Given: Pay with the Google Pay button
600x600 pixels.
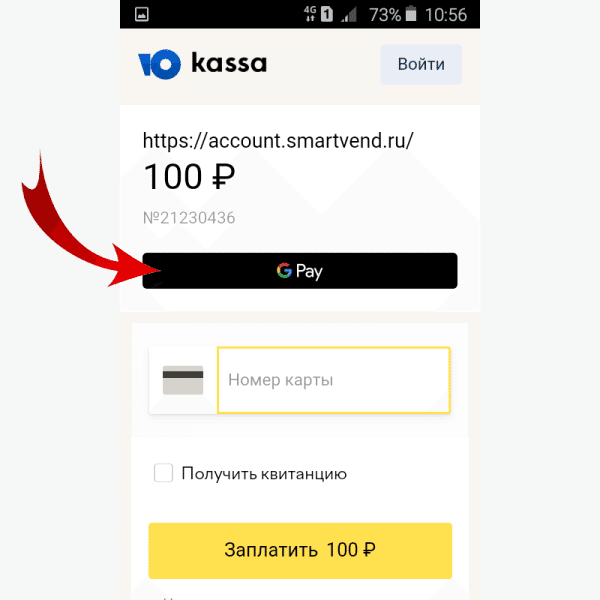Looking at the screenshot, I should (300, 271).
